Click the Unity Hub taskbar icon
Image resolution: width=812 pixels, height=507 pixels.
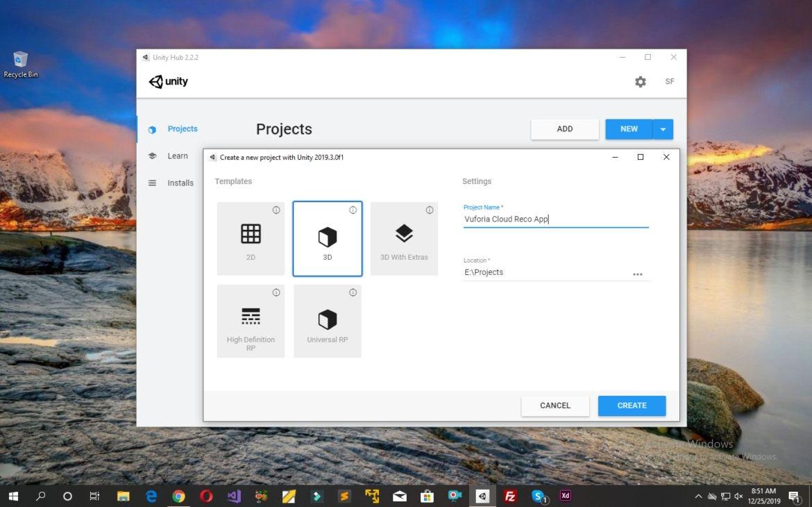pos(482,496)
